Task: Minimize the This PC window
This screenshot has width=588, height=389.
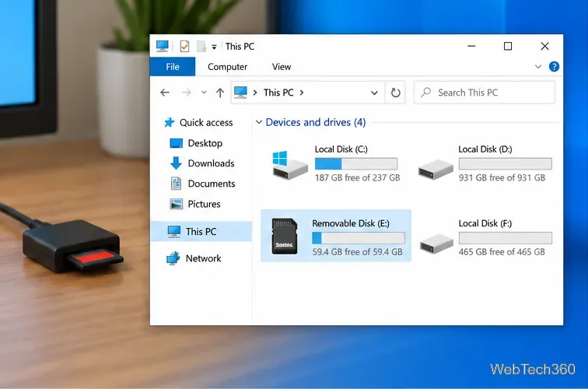Action: pos(471,46)
